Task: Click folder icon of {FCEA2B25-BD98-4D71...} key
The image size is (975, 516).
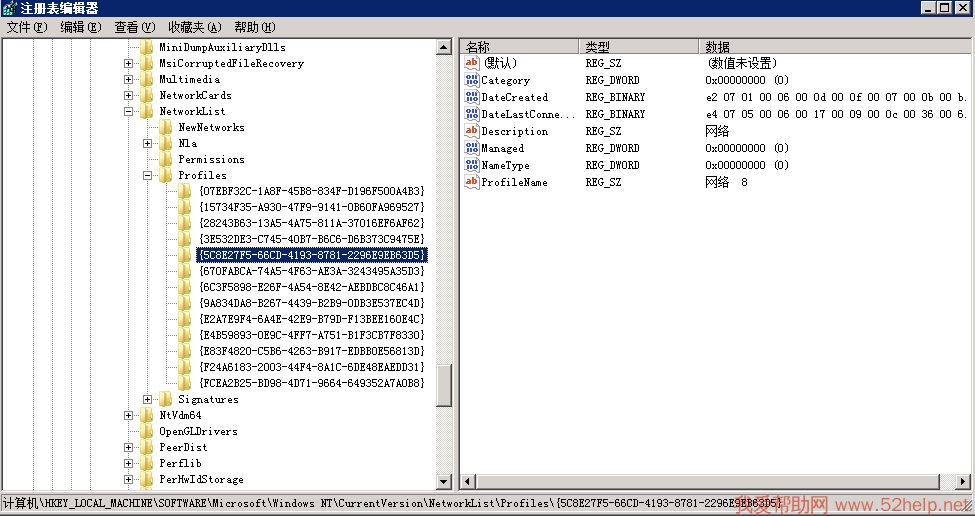Action: pyautogui.click(x=185, y=384)
